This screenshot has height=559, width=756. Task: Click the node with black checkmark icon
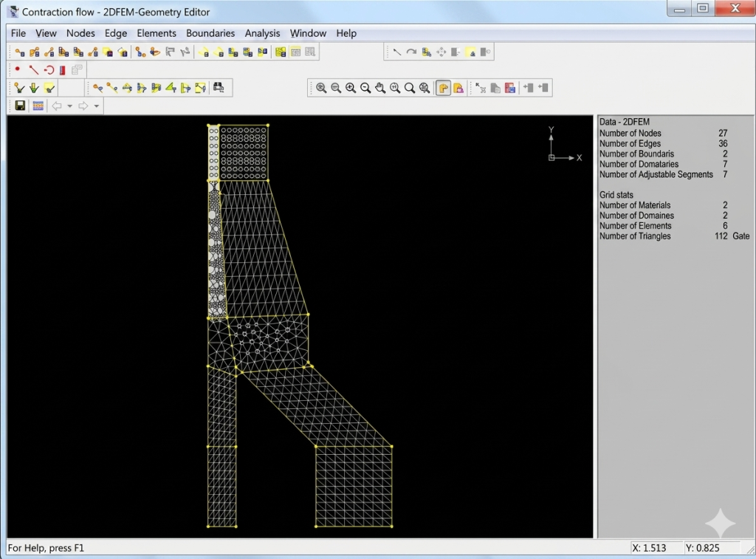pyautogui.click(x=19, y=88)
